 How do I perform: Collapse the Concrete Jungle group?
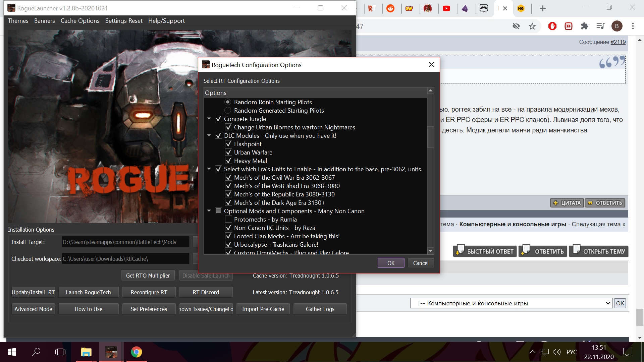[x=209, y=119]
